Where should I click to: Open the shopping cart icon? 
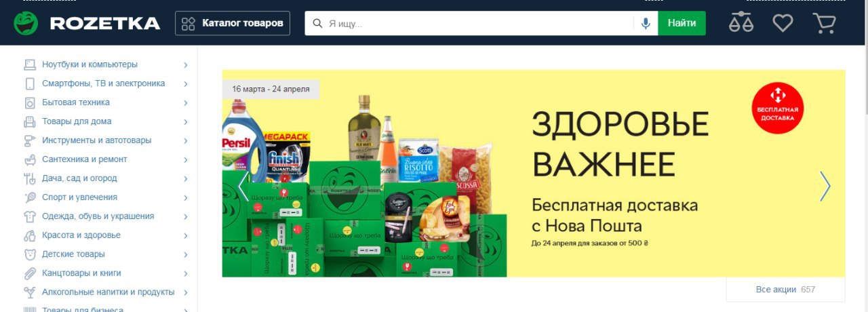pos(824,23)
